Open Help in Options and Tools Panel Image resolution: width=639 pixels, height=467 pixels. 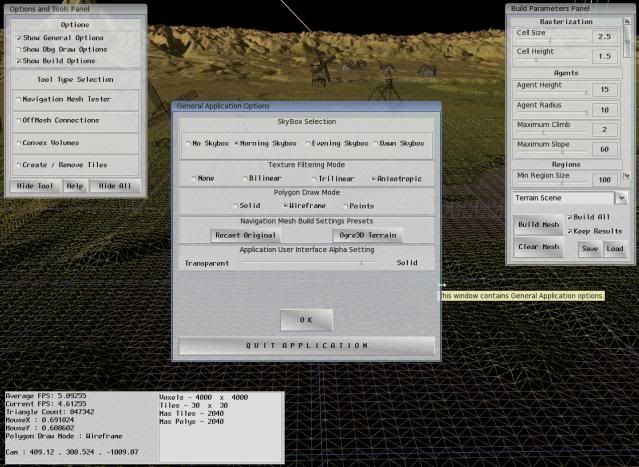[75, 186]
